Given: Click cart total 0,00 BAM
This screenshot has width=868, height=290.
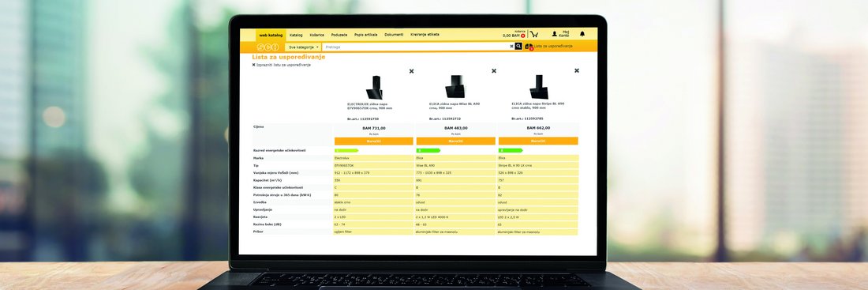Looking at the screenshot, I should 511,36.
